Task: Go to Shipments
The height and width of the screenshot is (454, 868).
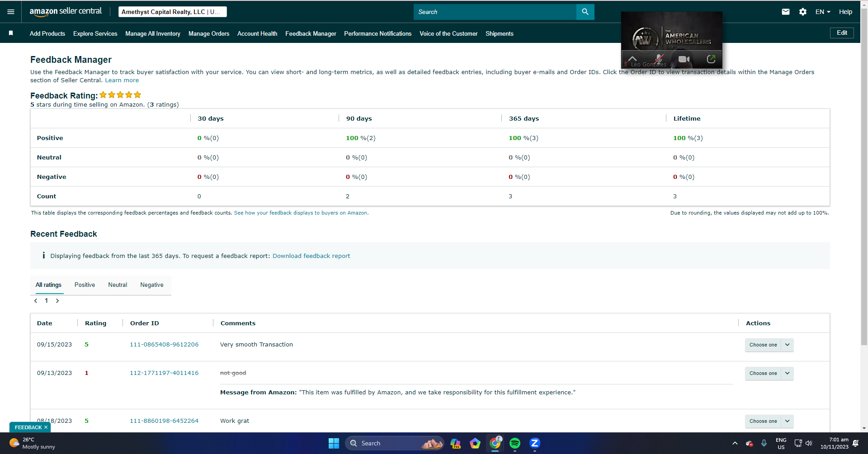Action: click(500, 33)
